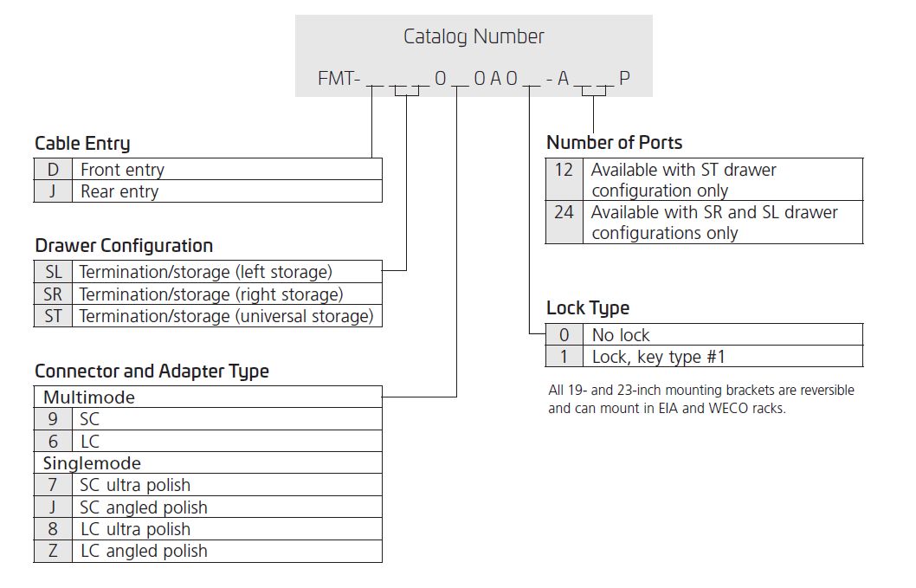Select the Front entry row
Screen dimensions: 916x588
click(x=208, y=169)
